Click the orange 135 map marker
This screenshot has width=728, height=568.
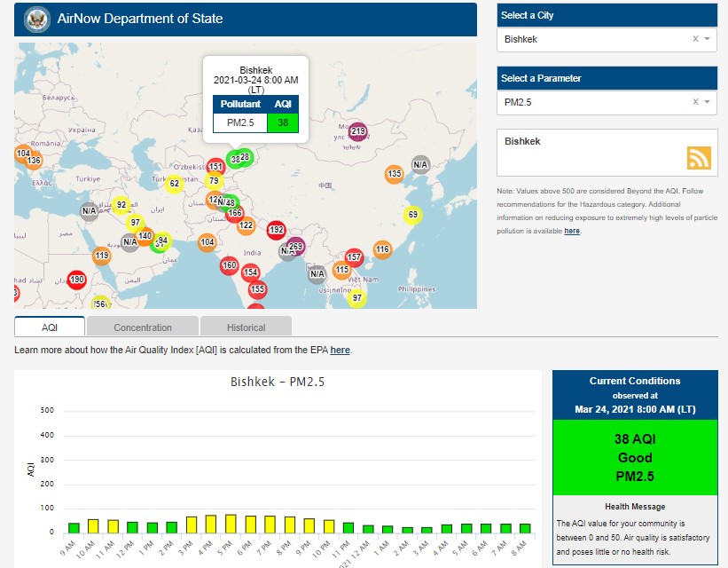pos(394,174)
